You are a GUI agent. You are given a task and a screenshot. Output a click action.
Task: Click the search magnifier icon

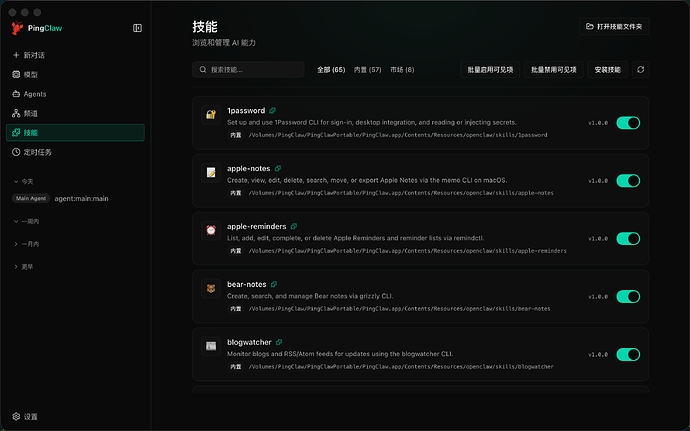tap(203, 70)
